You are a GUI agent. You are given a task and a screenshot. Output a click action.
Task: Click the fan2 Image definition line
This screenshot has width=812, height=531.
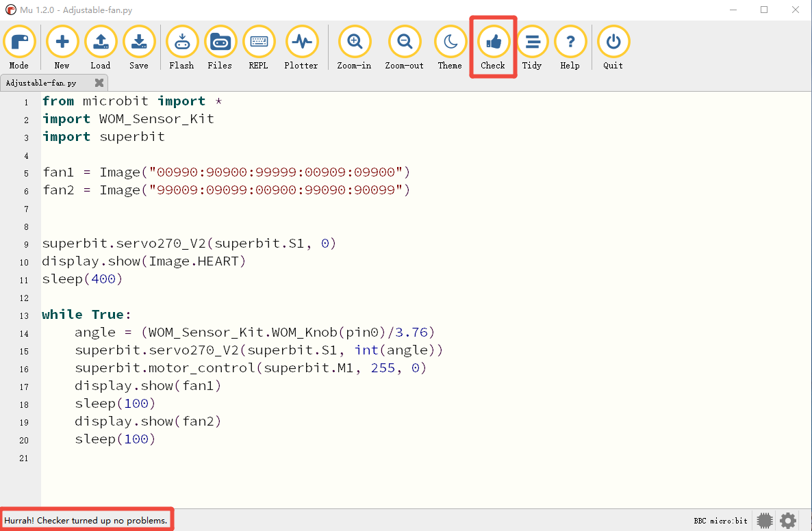click(x=227, y=190)
